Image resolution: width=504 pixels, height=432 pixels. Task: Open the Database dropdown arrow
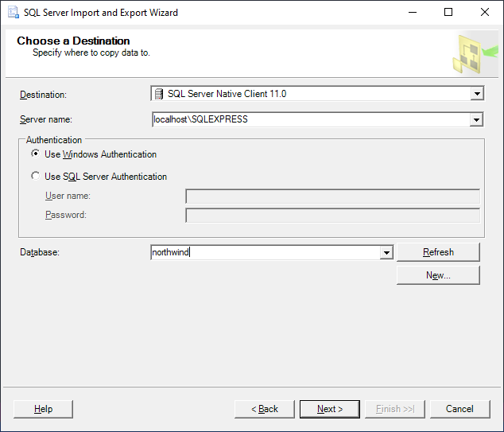click(x=386, y=252)
